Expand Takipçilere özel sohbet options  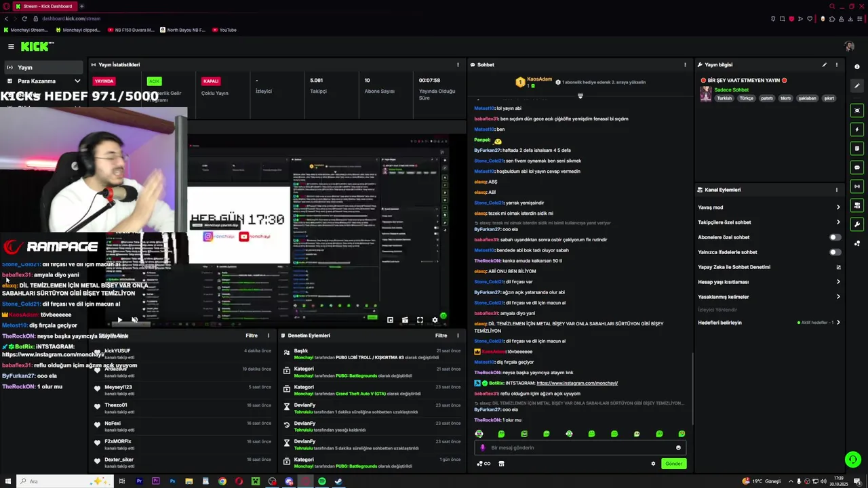point(838,222)
